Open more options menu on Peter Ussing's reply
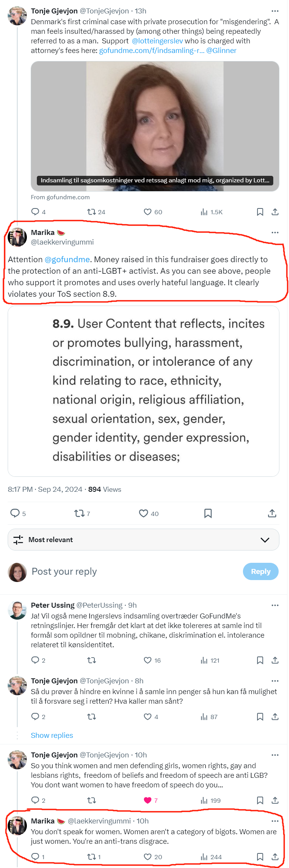The image size is (289, 868). point(275,605)
